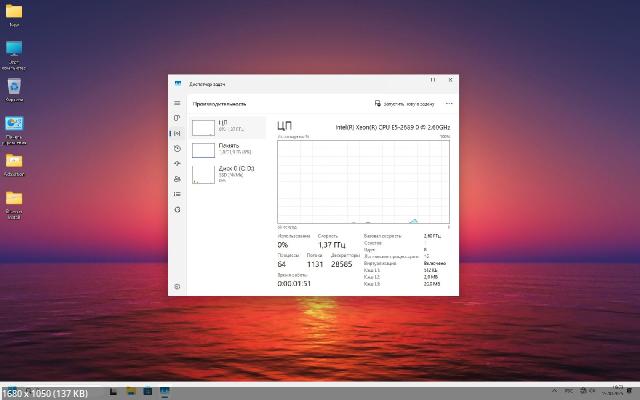Open the three-dot more options menu

tap(449, 103)
